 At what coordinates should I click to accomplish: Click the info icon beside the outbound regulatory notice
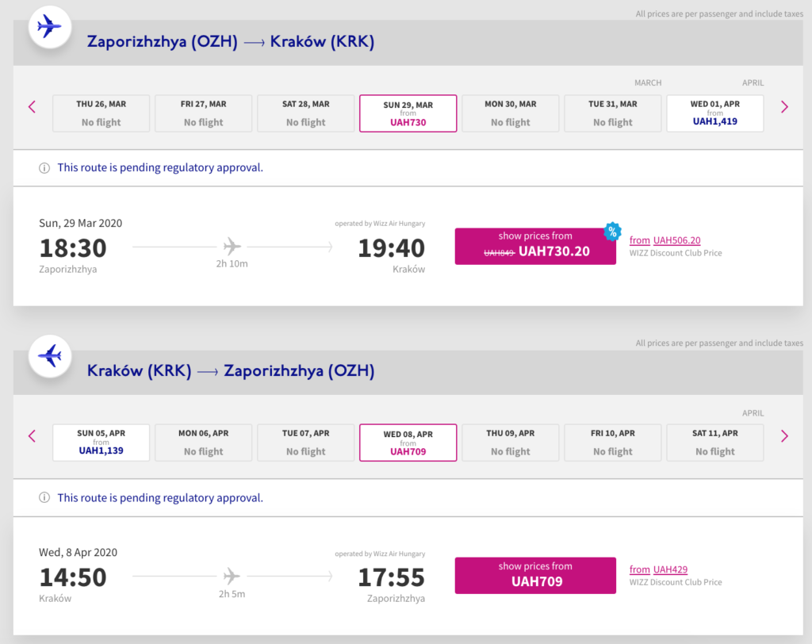tap(44, 168)
